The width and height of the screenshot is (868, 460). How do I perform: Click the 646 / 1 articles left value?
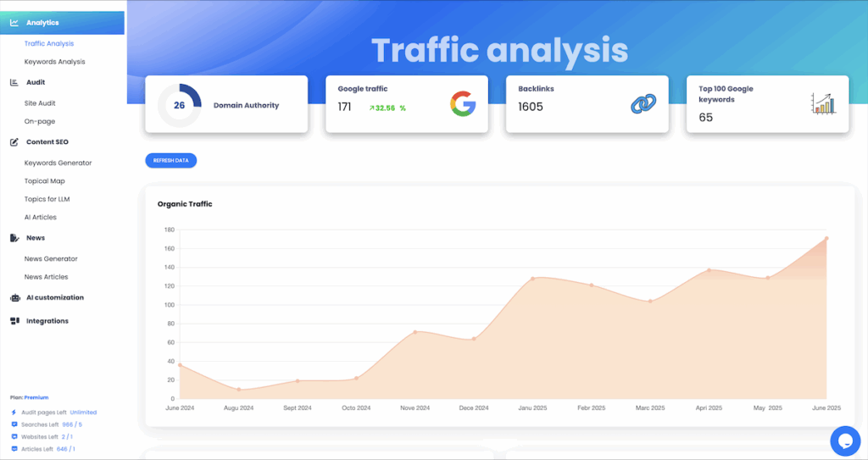[66, 449]
